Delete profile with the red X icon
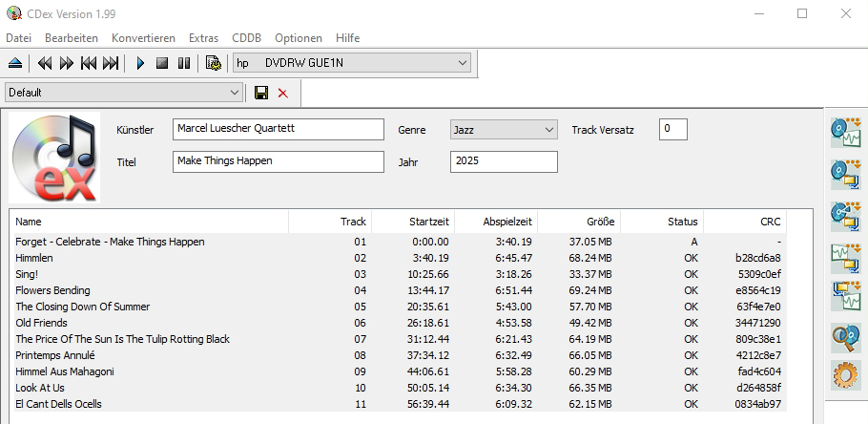 [x=282, y=93]
